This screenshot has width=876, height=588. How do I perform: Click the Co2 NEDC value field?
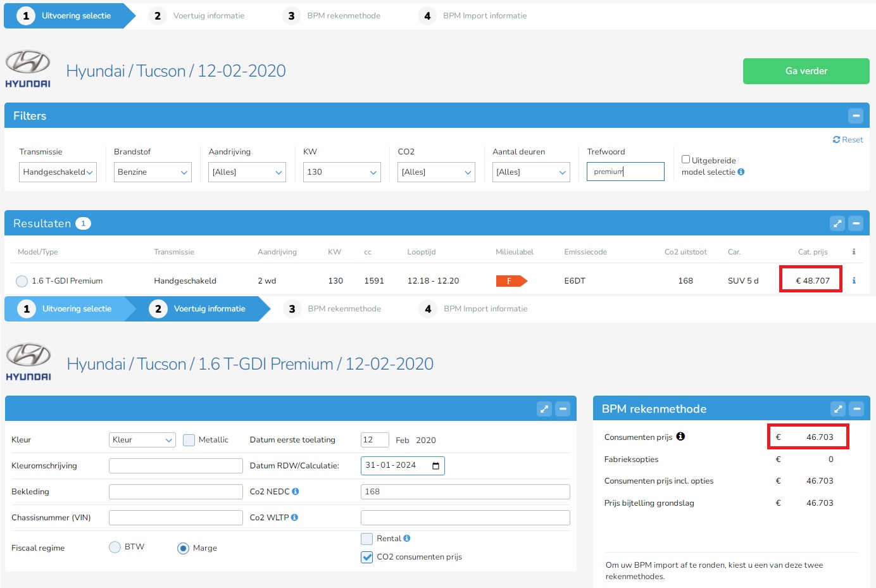pos(465,492)
